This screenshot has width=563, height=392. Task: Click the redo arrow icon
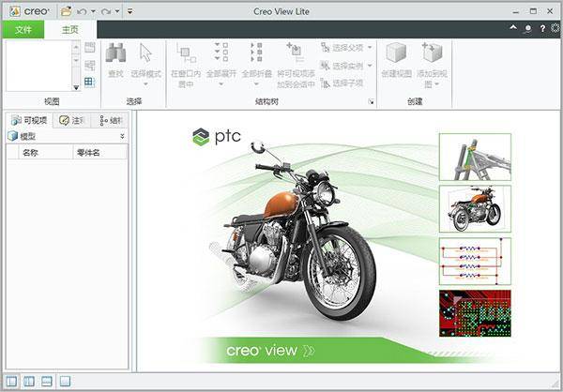coord(106,12)
